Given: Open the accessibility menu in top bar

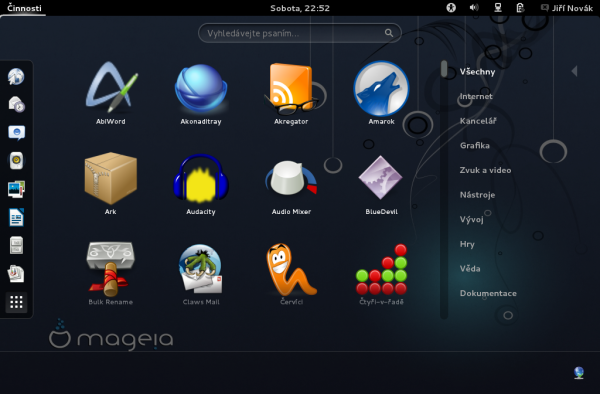Looking at the screenshot, I should [451, 8].
